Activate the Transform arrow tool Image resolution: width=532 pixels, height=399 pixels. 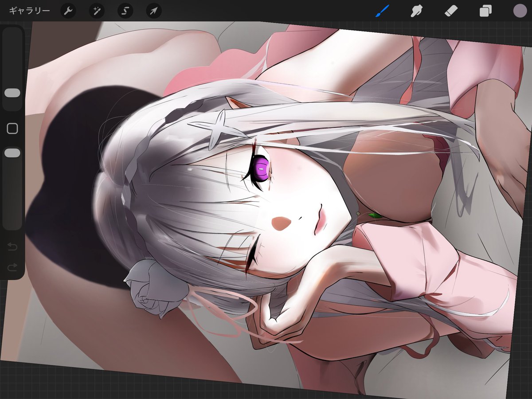click(x=154, y=11)
